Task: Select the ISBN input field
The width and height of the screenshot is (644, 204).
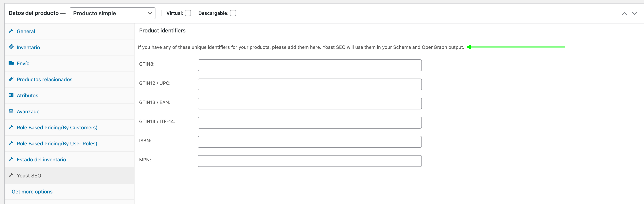Action: [310, 142]
